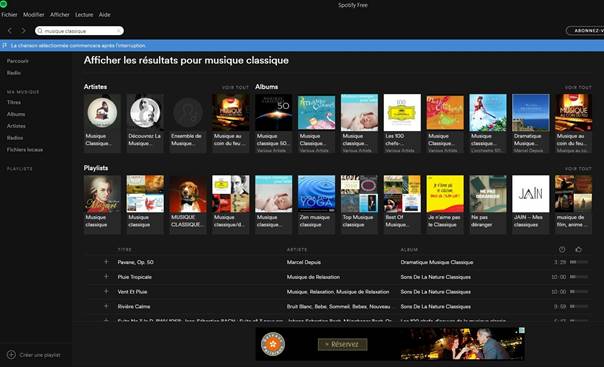Sort tracks by duration clock icon
Screen dimensions: 604x367
[x=562, y=250]
